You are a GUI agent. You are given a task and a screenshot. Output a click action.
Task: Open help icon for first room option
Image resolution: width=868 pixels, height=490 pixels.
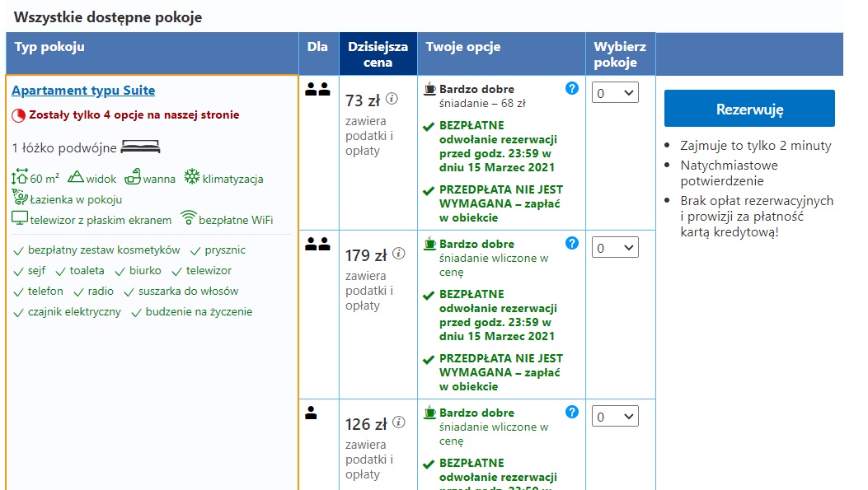click(x=572, y=88)
